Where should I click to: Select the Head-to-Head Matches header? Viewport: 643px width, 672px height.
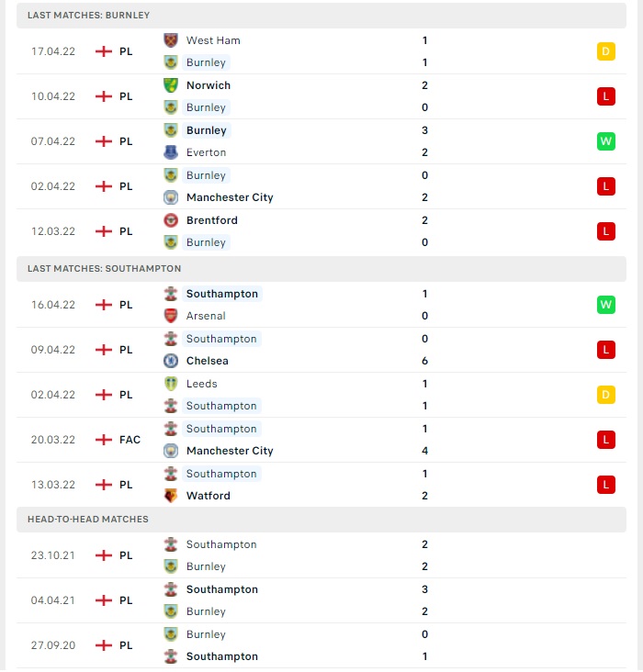point(321,520)
